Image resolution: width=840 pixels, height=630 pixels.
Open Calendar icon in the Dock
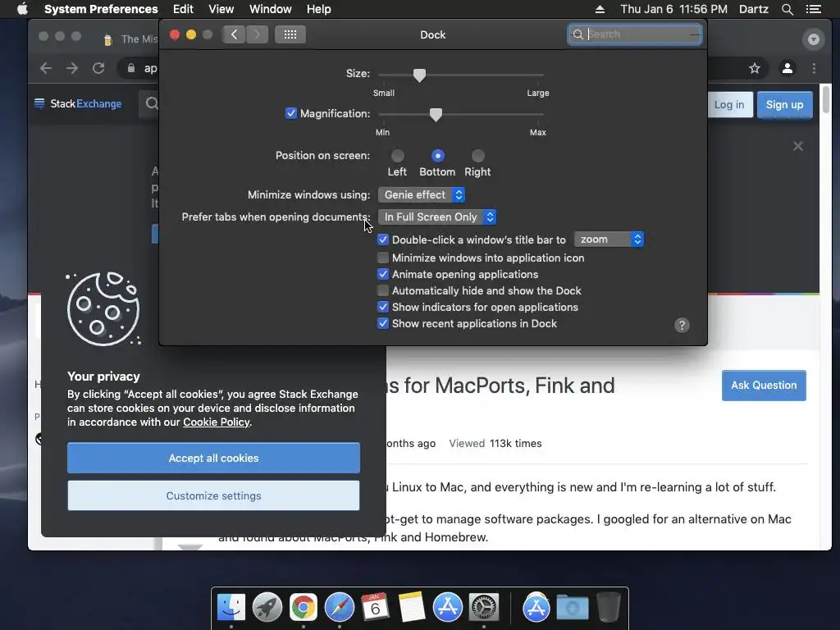pos(375,608)
